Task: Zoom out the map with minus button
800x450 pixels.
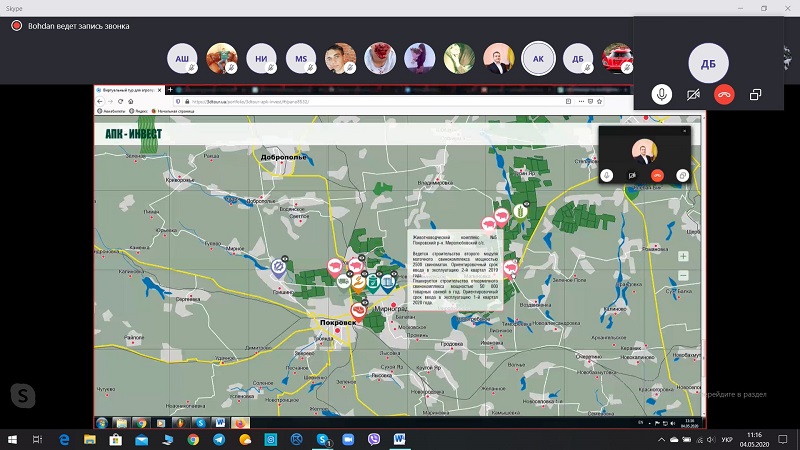Action: click(683, 276)
